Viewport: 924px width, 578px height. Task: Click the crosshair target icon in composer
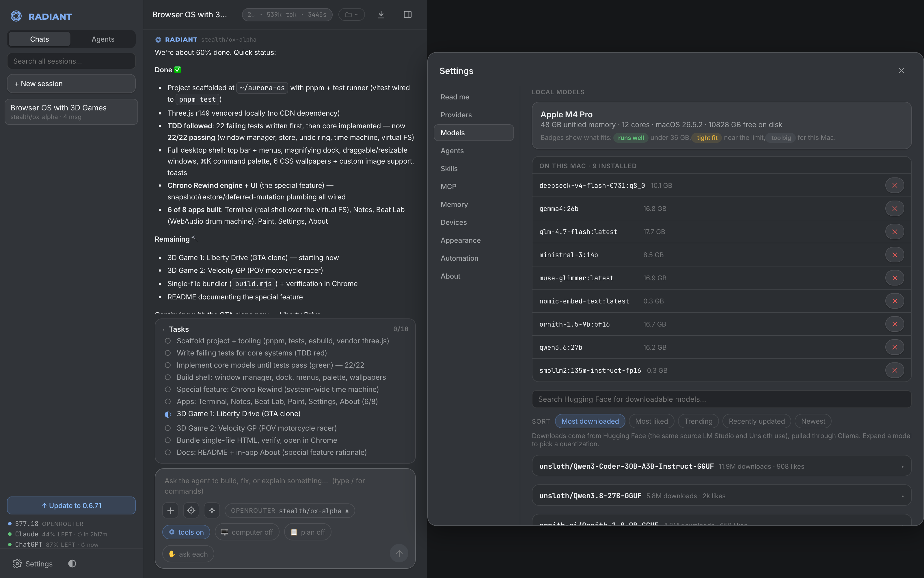pyautogui.click(x=191, y=511)
